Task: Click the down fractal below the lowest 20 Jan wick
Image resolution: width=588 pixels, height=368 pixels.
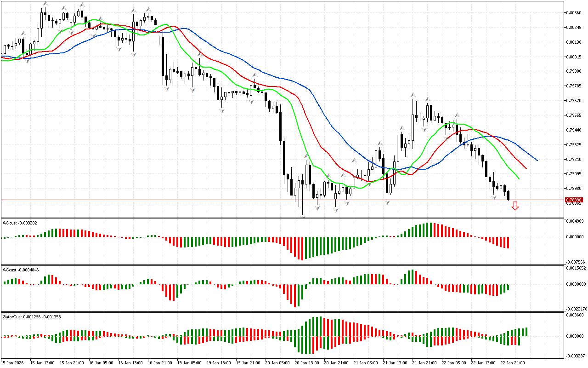Action: point(303,217)
